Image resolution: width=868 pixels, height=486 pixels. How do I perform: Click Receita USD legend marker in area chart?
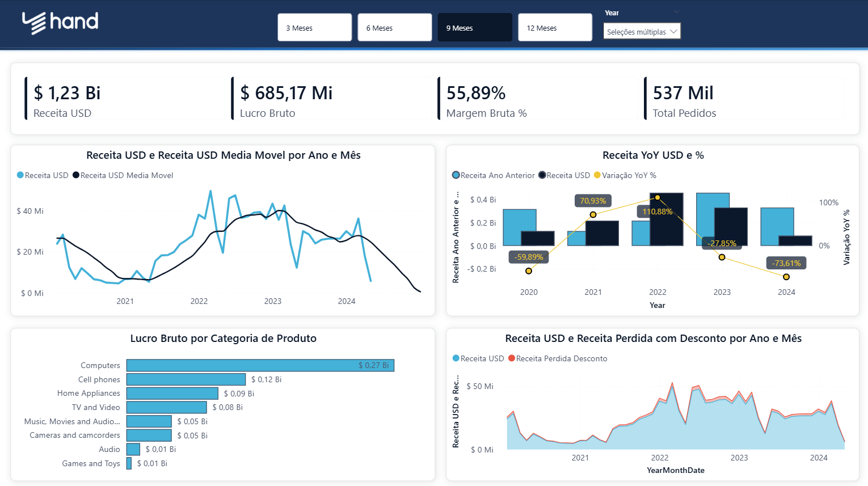[456, 358]
